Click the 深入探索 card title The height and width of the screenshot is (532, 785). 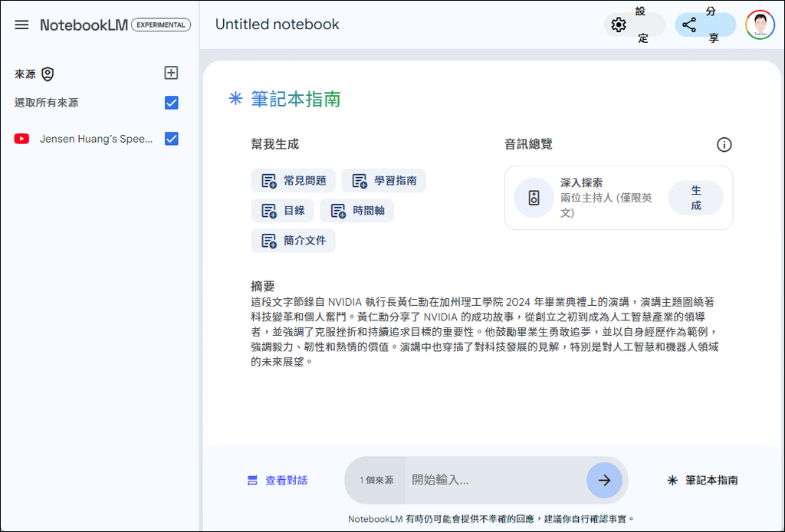581,182
